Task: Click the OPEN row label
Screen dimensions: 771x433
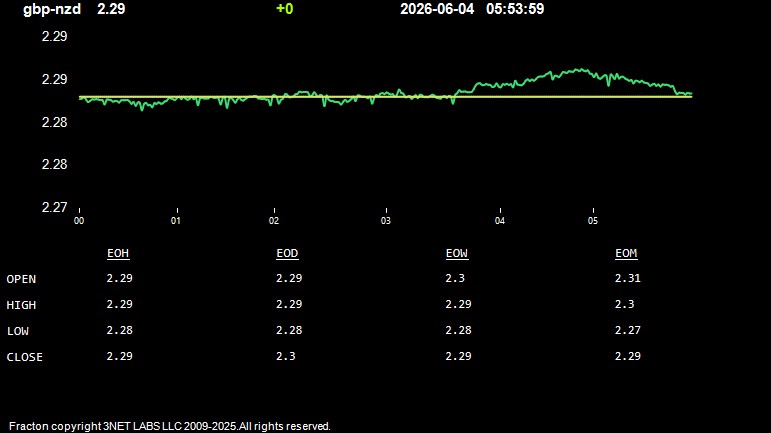Action: 21,279
